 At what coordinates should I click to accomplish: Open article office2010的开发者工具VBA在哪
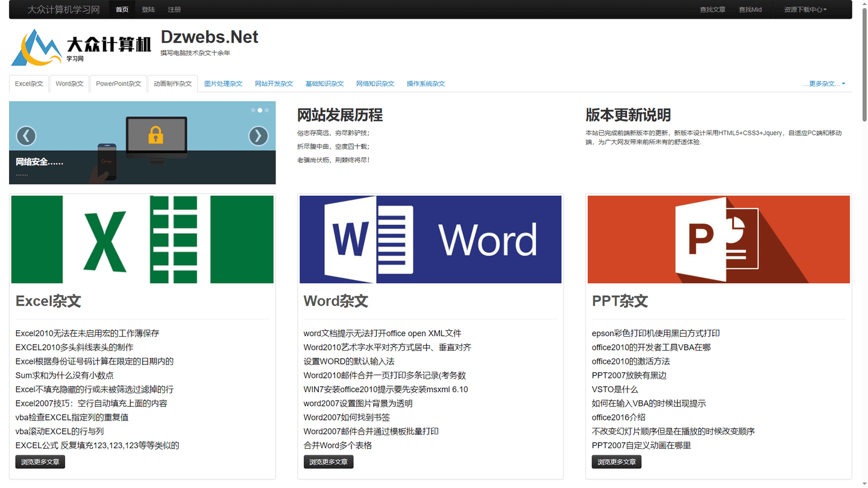pos(651,347)
